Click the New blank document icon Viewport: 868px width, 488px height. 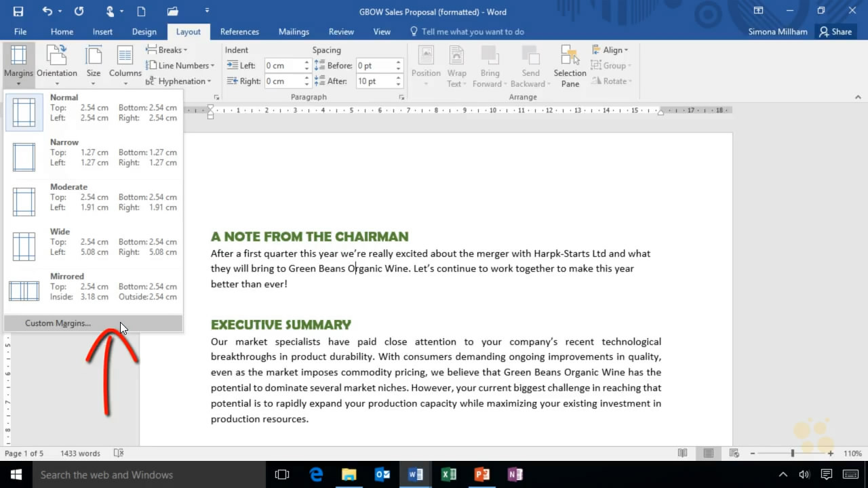coord(141,12)
